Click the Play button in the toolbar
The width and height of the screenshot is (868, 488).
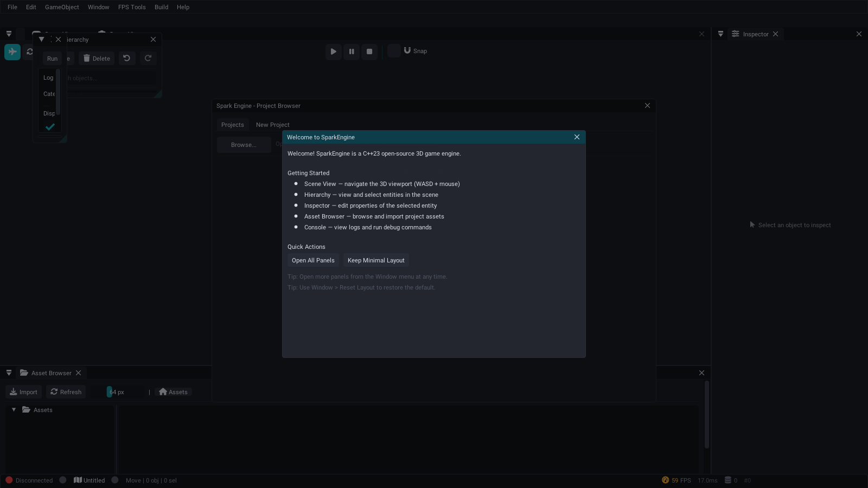(334, 52)
